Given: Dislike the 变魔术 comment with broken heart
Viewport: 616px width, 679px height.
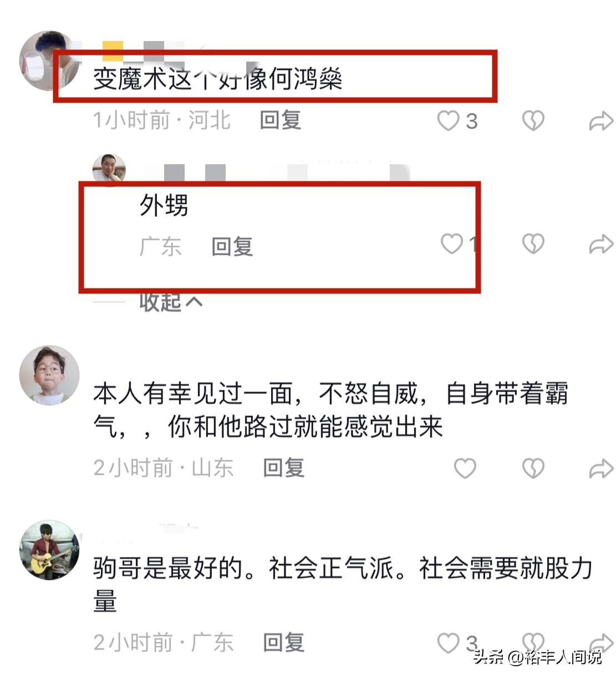Looking at the screenshot, I should tap(533, 120).
